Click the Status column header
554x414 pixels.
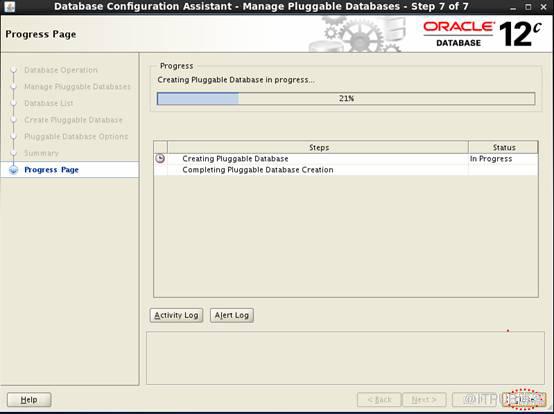503,147
